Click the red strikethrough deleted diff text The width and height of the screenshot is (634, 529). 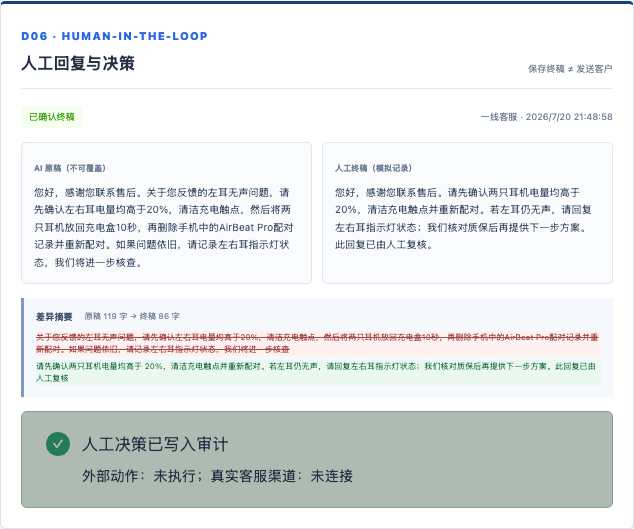pos(318,343)
